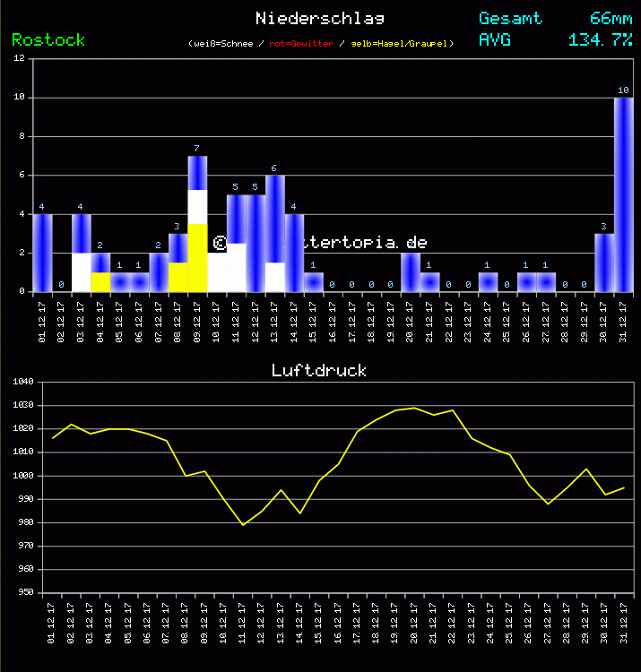This screenshot has width=641, height=672.
Task: Click the lowest point of the yellow pressure line
Action: [243, 525]
